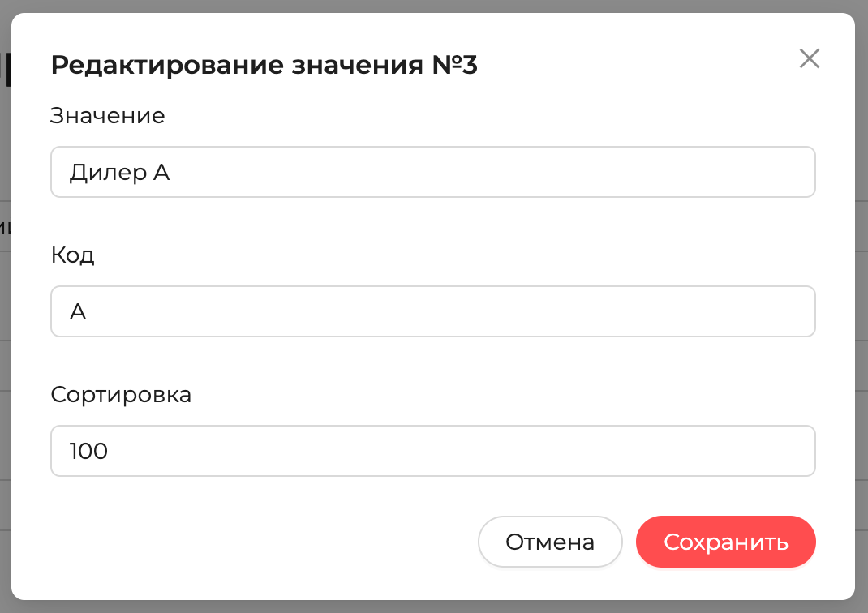Cancel editing via the Отмена button

pos(550,542)
